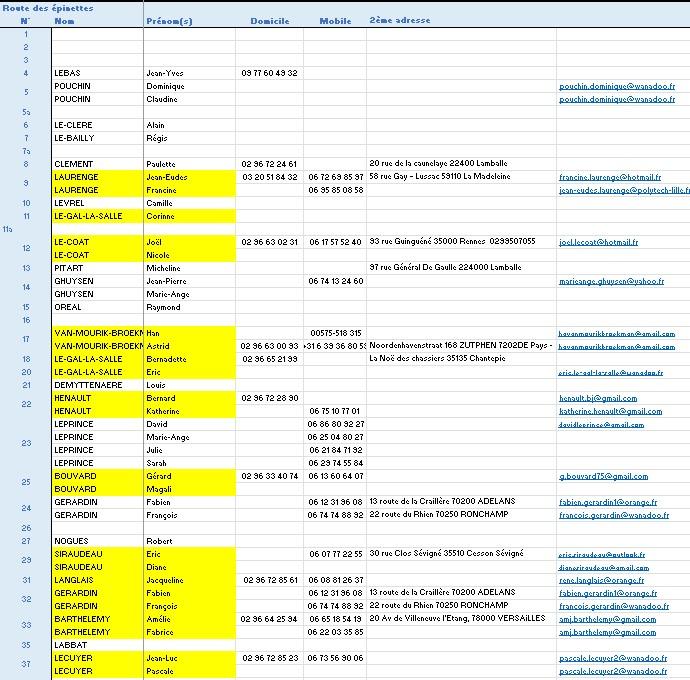Select mobile number 06 74 13 24 60
Image resolution: width=690 pixels, height=680 pixels.
pyautogui.click(x=336, y=281)
